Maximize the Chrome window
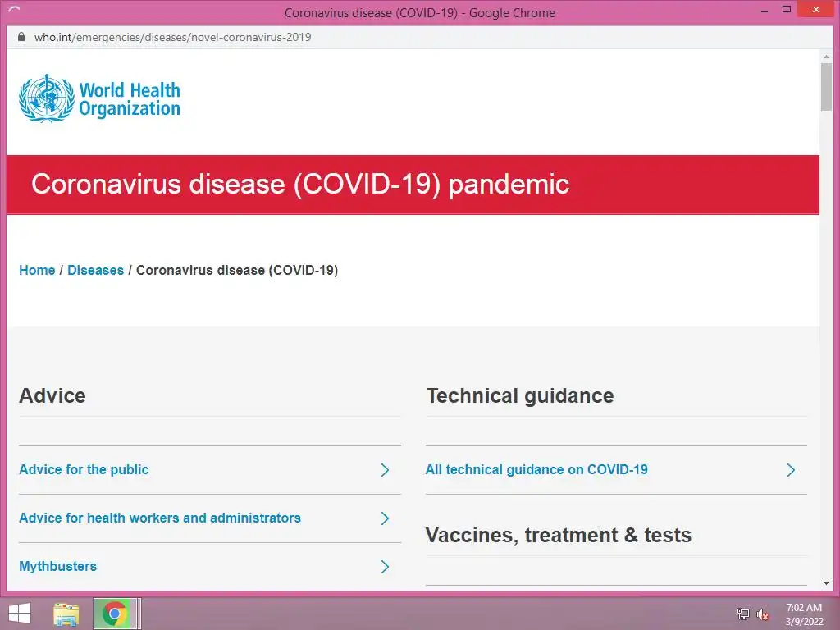The width and height of the screenshot is (840, 630). (x=787, y=9)
